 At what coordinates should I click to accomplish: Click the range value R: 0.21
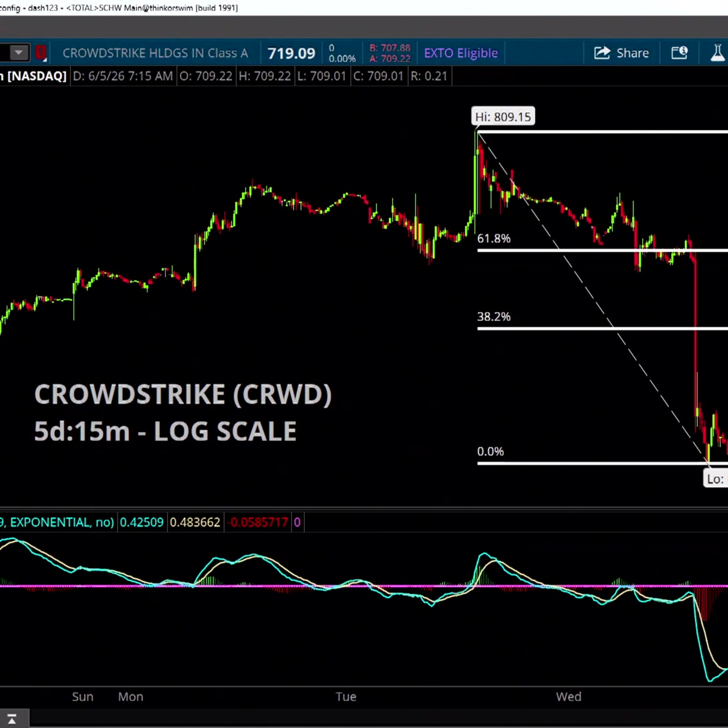(x=429, y=76)
